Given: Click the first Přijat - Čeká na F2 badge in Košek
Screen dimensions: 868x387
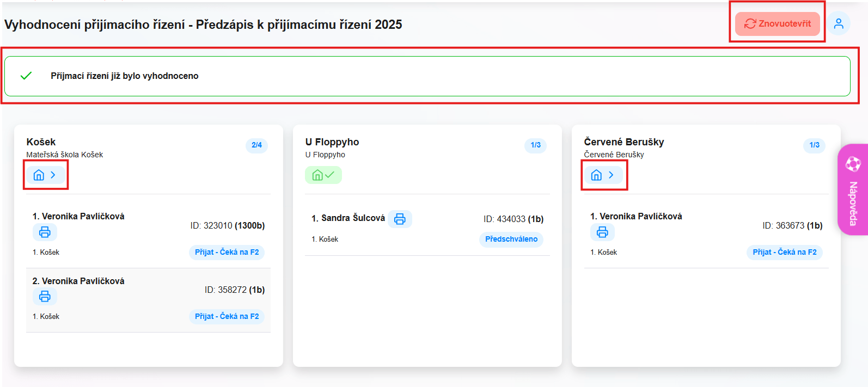Looking at the screenshot, I should tap(227, 253).
